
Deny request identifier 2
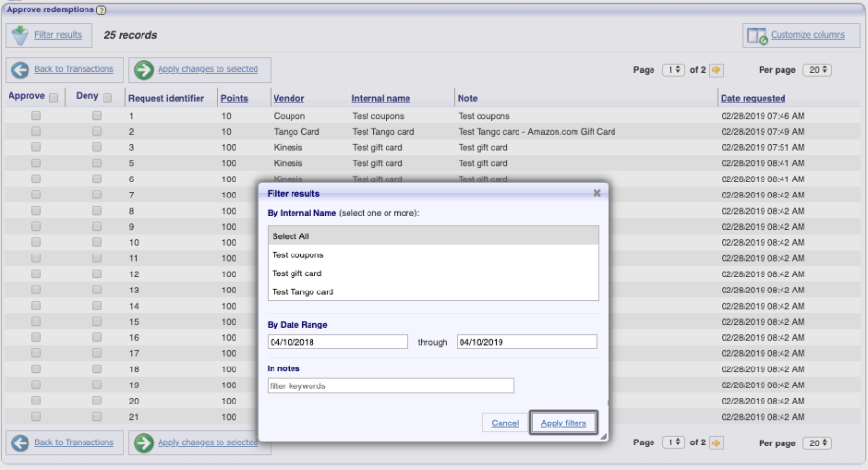coord(97,131)
